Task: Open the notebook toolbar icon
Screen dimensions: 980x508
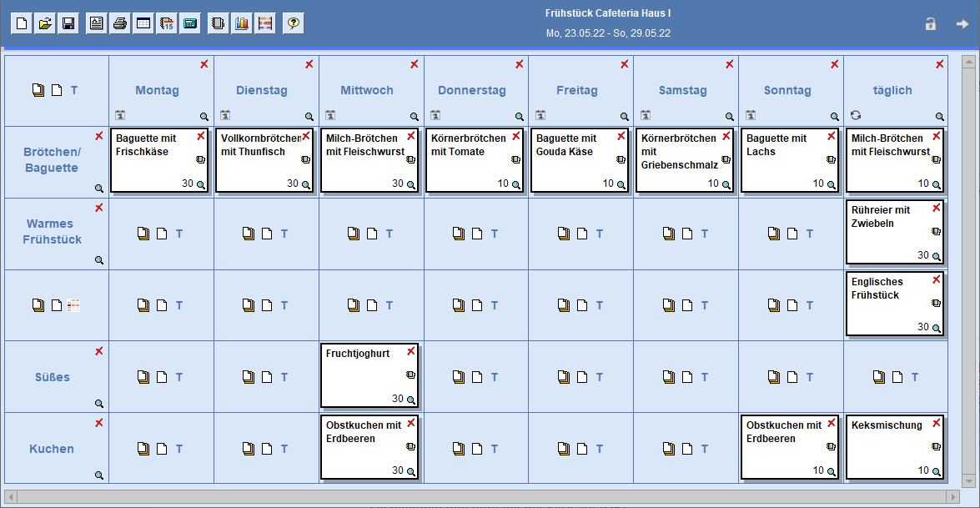Action: pos(219,23)
